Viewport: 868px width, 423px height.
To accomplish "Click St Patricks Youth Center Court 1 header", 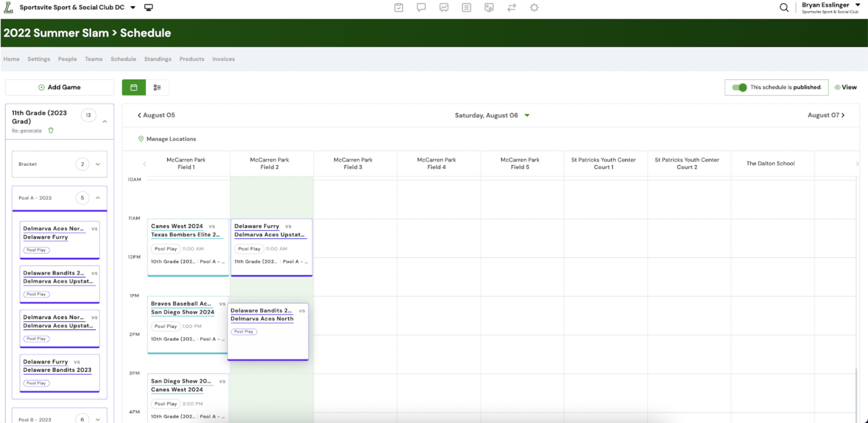I will coord(603,163).
